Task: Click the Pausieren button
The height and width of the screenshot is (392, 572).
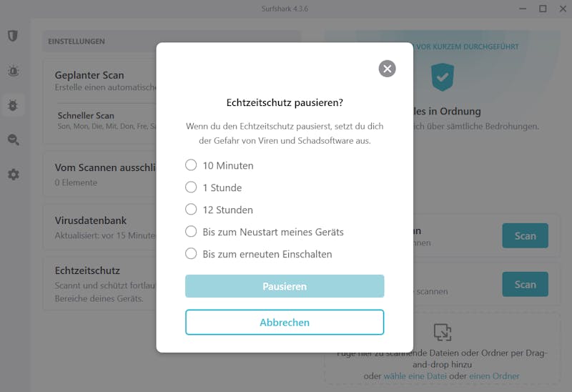Action: [x=285, y=286]
